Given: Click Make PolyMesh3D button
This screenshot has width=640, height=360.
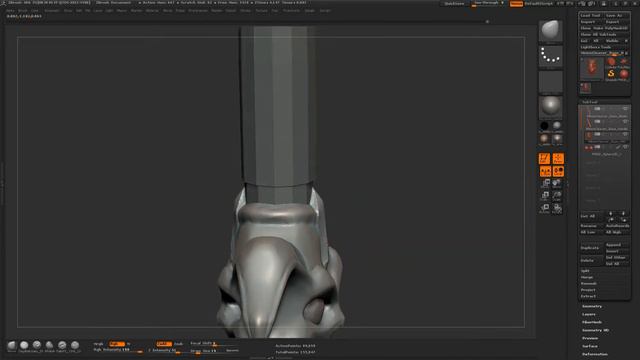Looking at the screenshot, I should coord(611,28).
